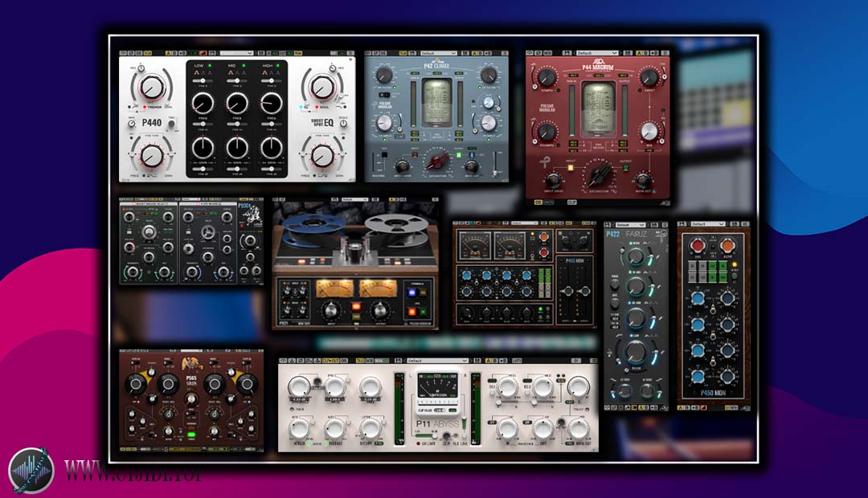Click the vacuum tube display in P42 Climax

click(x=437, y=102)
